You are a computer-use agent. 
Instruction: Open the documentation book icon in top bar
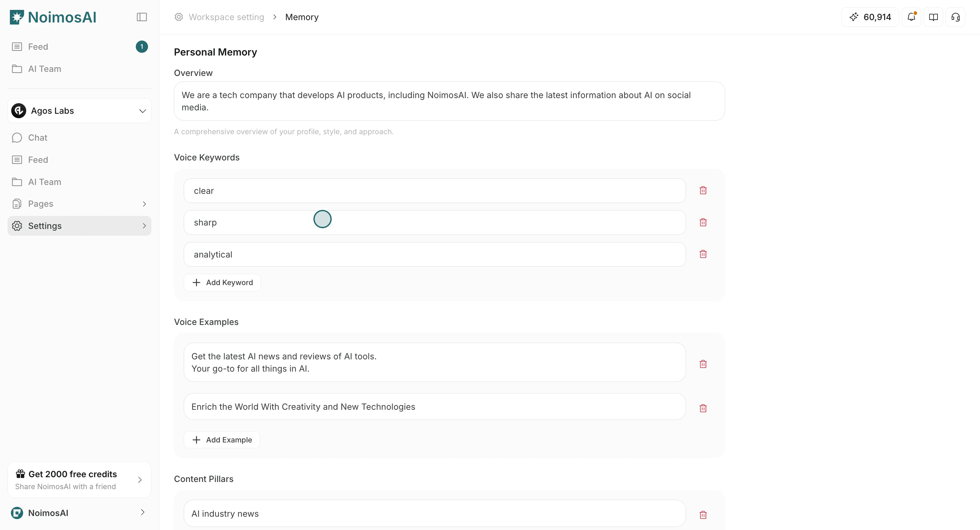tap(933, 17)
